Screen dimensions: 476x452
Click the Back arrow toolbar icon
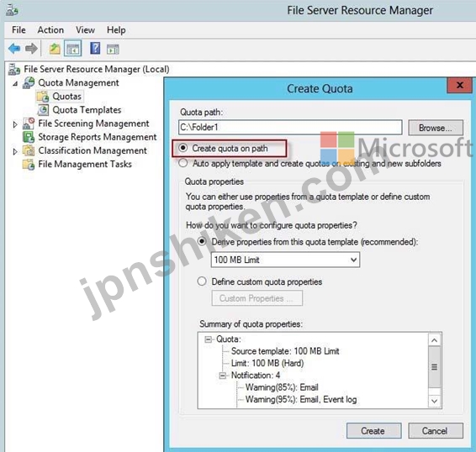click(x=14, y=49)
